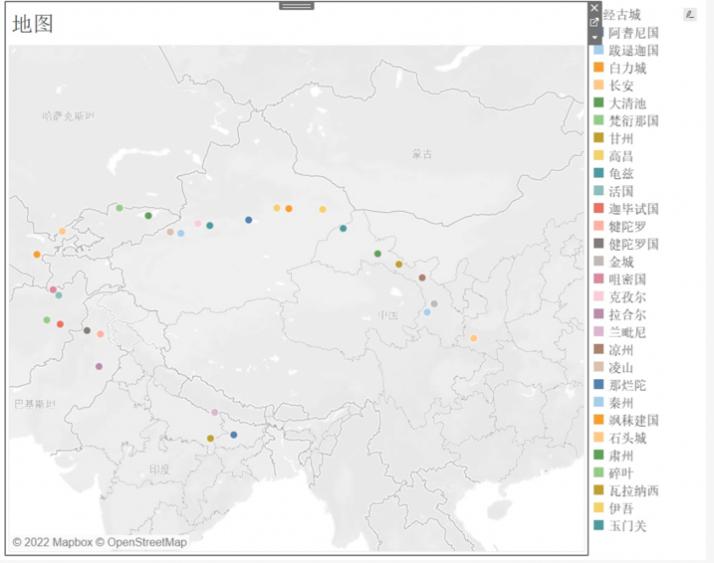Screen dimensions: 714x563
Task: Click the 地图 sheet title
Action: tap(33, 24)
